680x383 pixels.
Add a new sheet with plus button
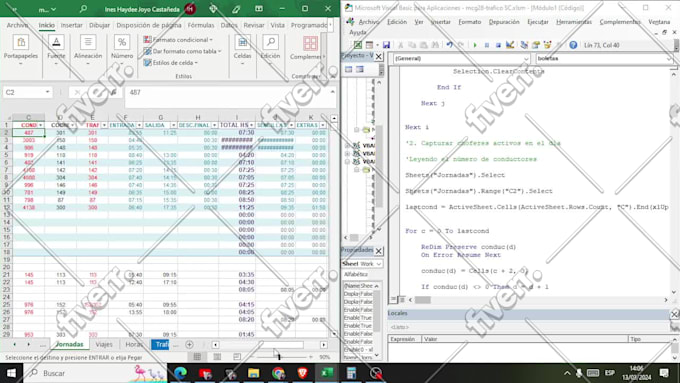[x=189, y=344]
